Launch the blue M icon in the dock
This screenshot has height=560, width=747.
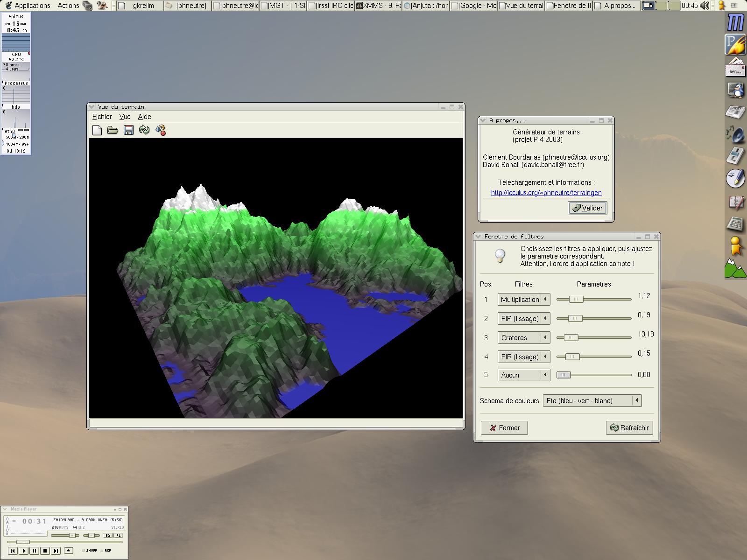(736, 23)
